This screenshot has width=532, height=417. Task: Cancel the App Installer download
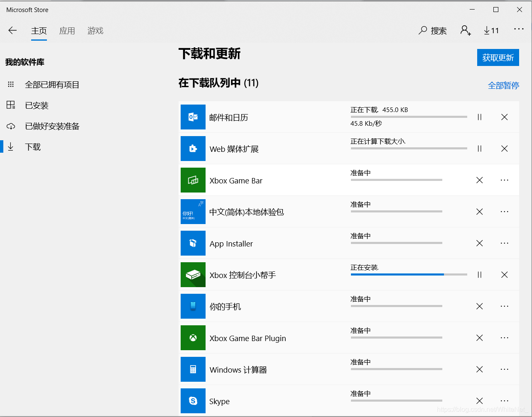(x=480, y=243)
